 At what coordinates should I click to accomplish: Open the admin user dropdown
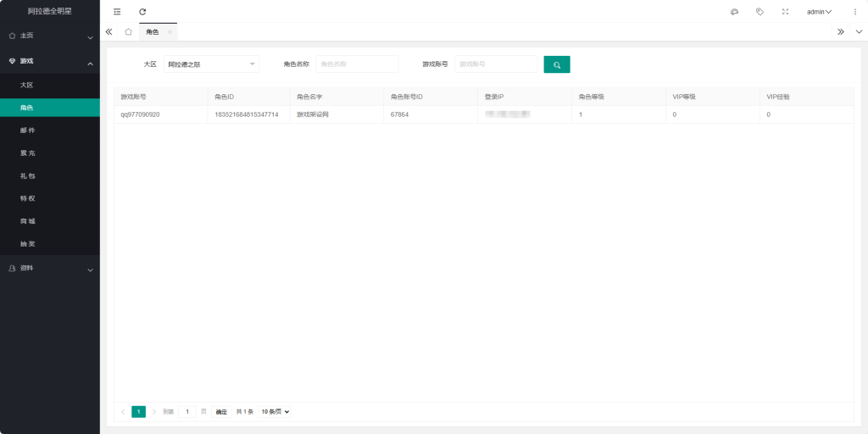tap(820, 12)
